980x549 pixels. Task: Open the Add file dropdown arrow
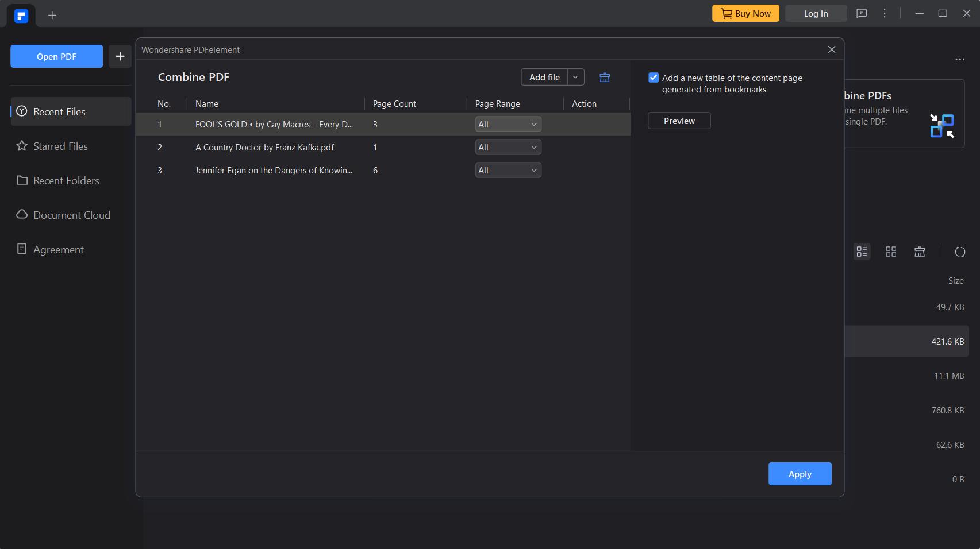575,77
